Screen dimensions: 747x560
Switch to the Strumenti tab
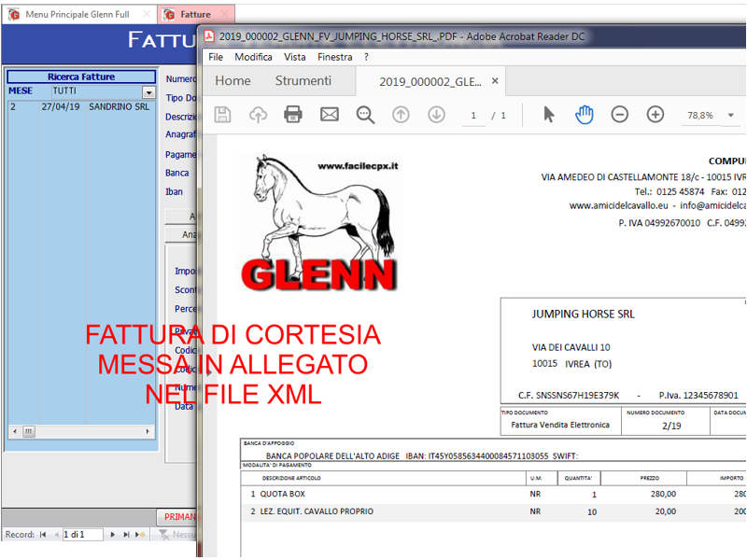pos(303,81)
